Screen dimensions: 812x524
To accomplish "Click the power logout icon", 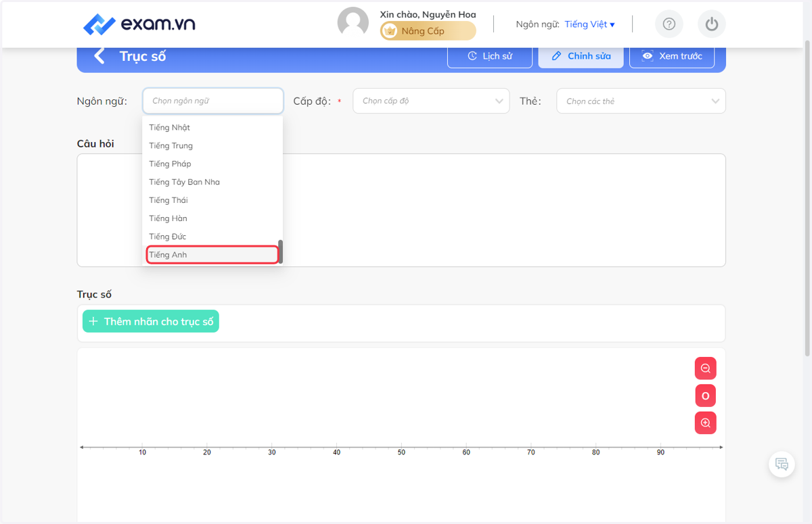I will tap(711, 24).
